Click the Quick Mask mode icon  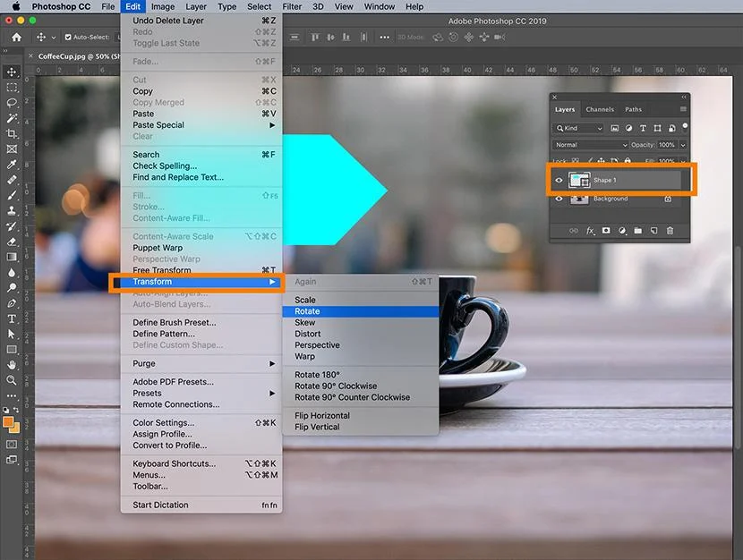coord(12,445)
